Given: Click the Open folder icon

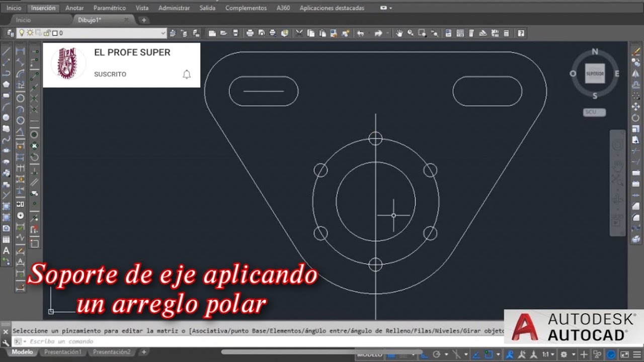Looking at the screenshot, I should (223, 33).
